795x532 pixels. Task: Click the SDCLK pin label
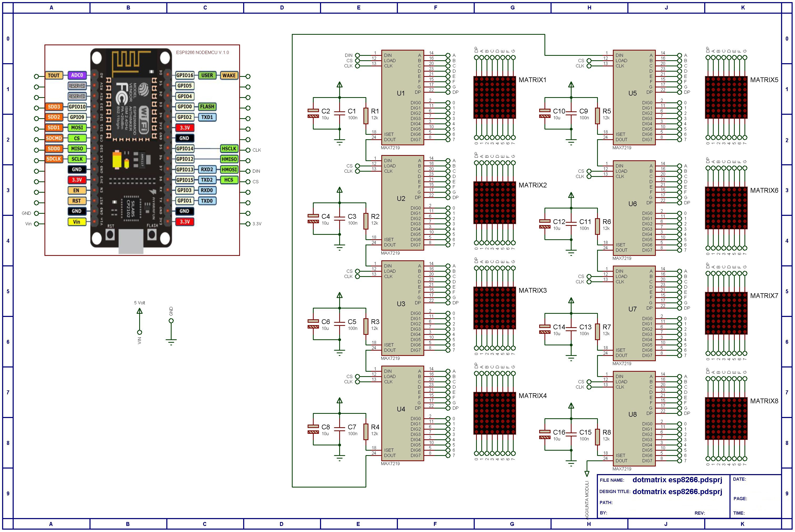[x=54, y=159]
